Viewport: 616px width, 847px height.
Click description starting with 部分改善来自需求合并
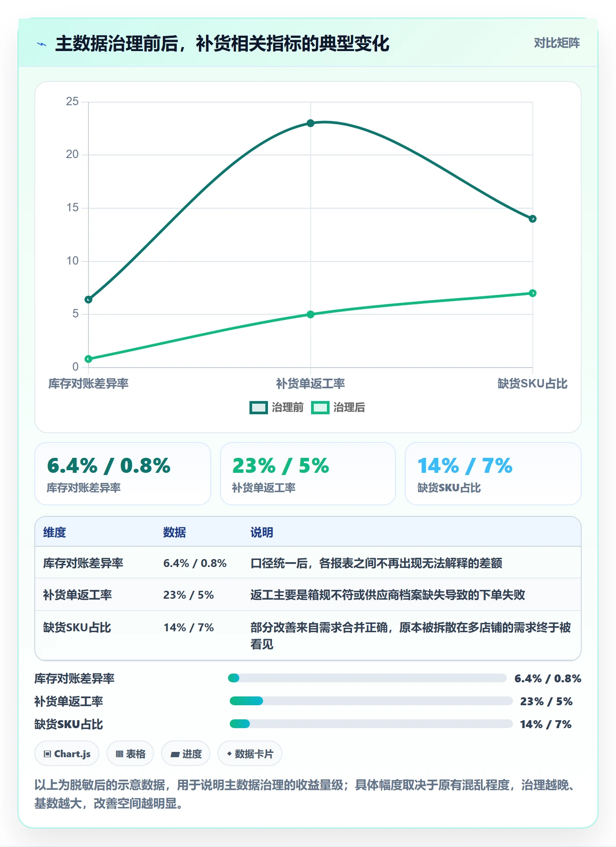(x=411, y=636)
